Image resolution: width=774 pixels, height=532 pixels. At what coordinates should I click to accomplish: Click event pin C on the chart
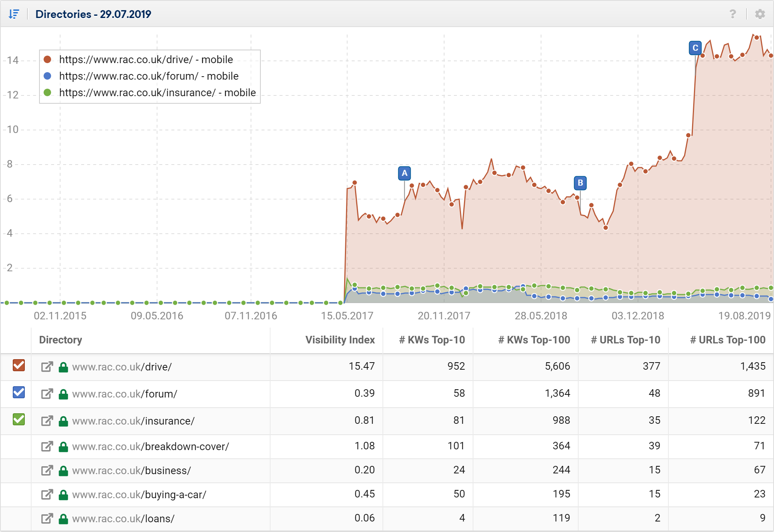point(695,48)
